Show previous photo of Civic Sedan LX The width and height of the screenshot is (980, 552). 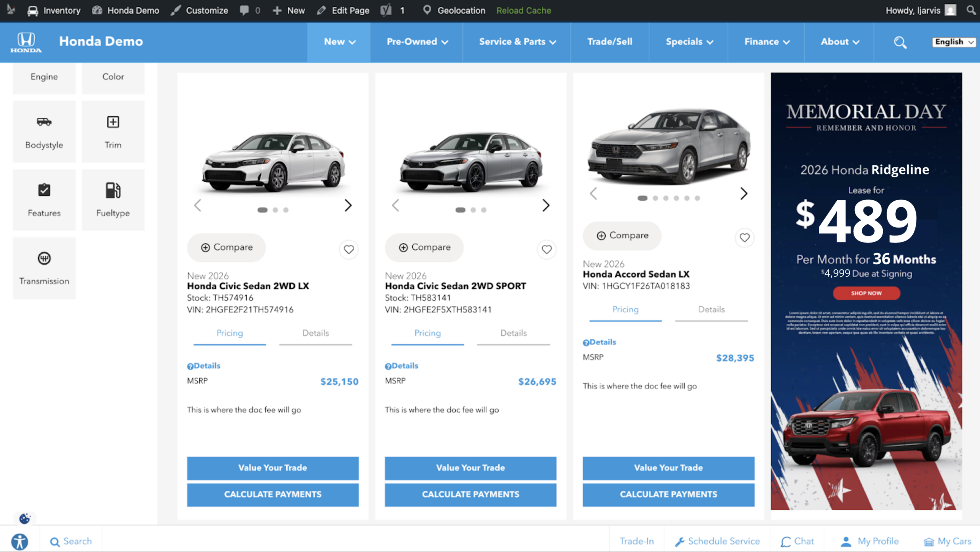pyautogui.click(x=198, y=205)
